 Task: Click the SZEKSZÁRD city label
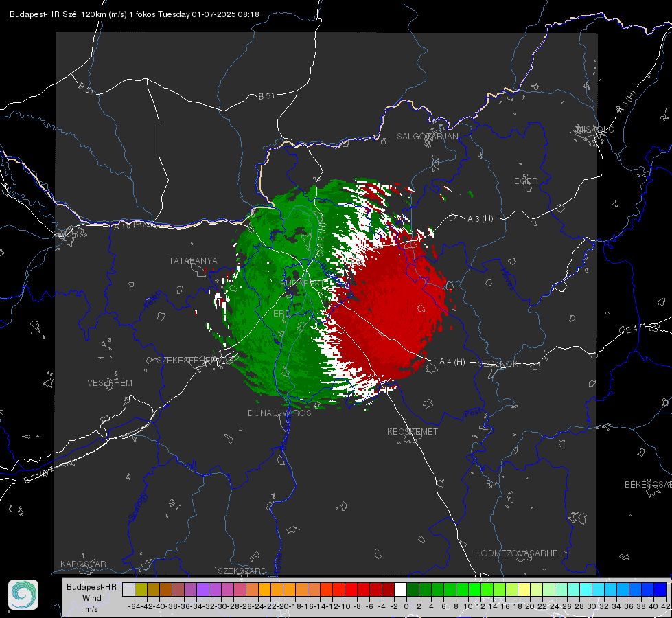click(242, 571)
